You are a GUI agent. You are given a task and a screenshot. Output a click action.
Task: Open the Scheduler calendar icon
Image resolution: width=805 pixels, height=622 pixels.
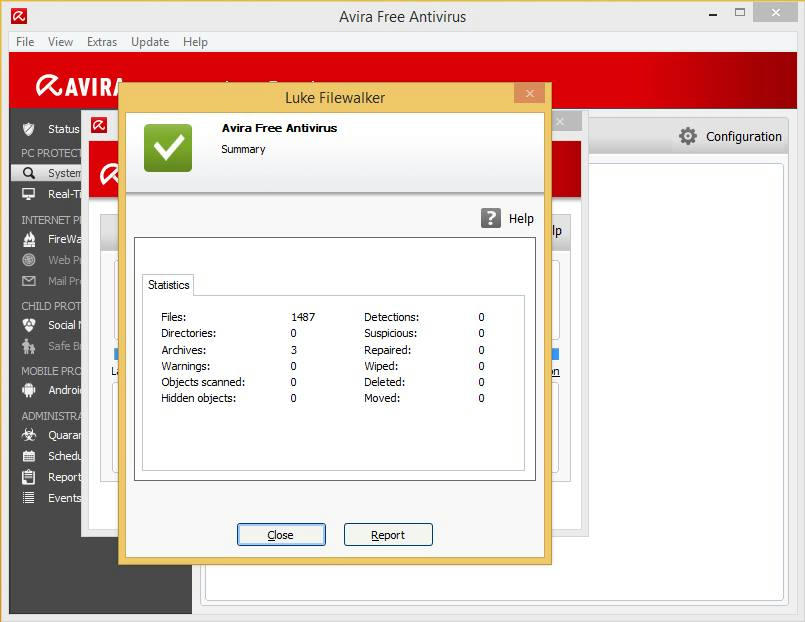29,456
